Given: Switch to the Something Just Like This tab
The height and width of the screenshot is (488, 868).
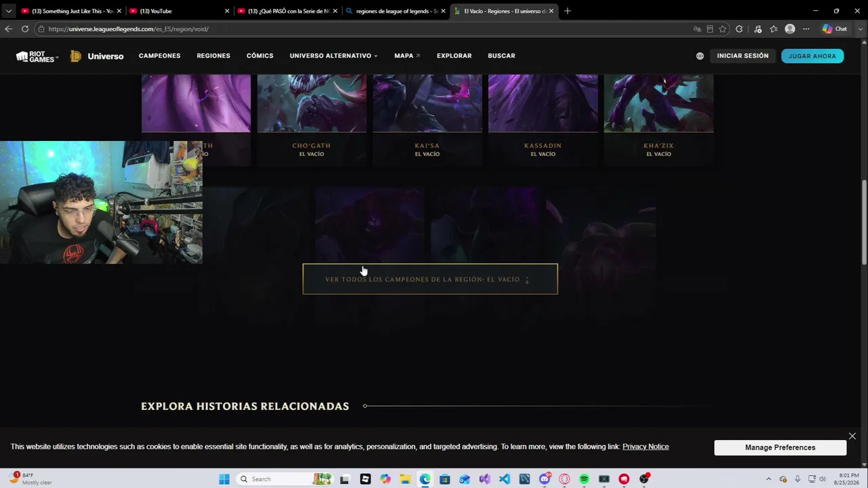Looking at the screenshot, I should tap(71, 11).
